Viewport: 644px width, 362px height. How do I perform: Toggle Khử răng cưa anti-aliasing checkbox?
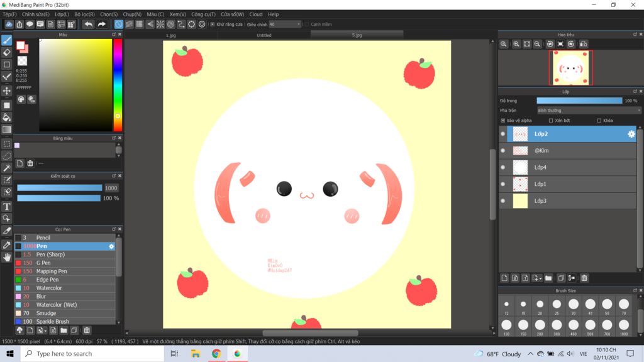click(213, 25)
